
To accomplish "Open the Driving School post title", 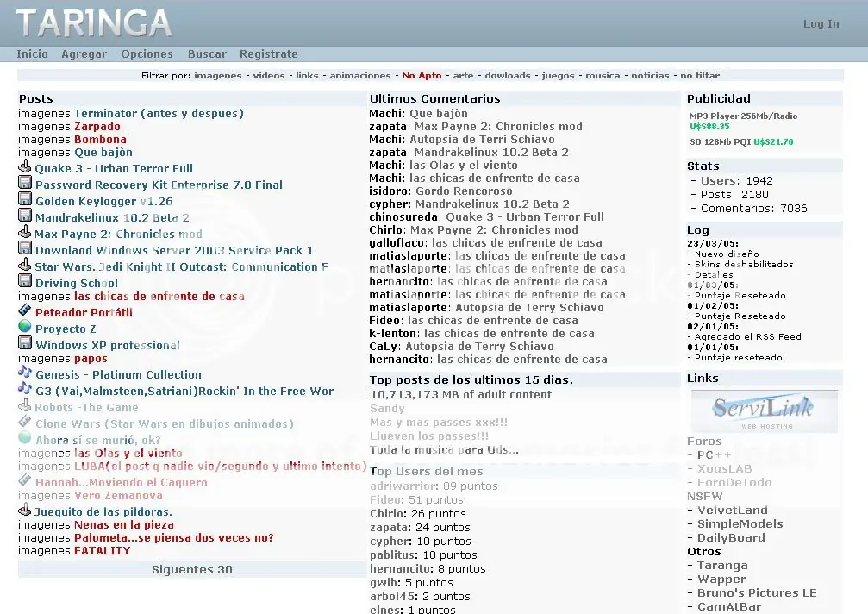I will [77, 283].
